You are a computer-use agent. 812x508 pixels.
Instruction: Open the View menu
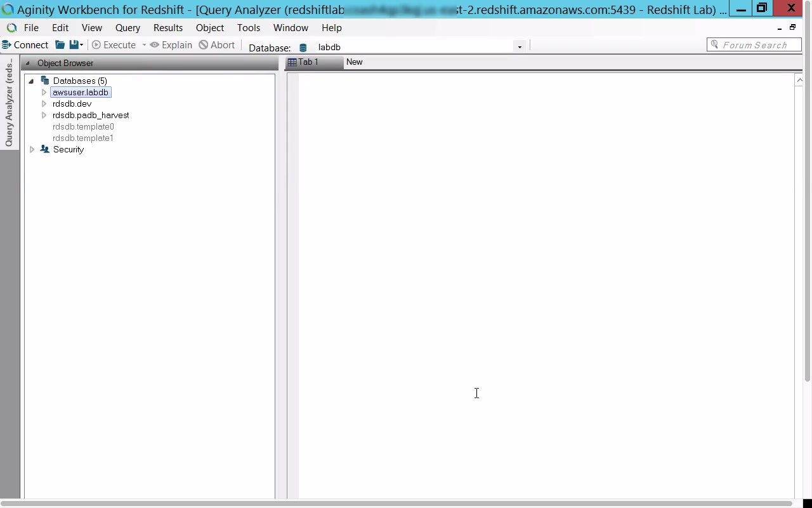coord(92,28)
